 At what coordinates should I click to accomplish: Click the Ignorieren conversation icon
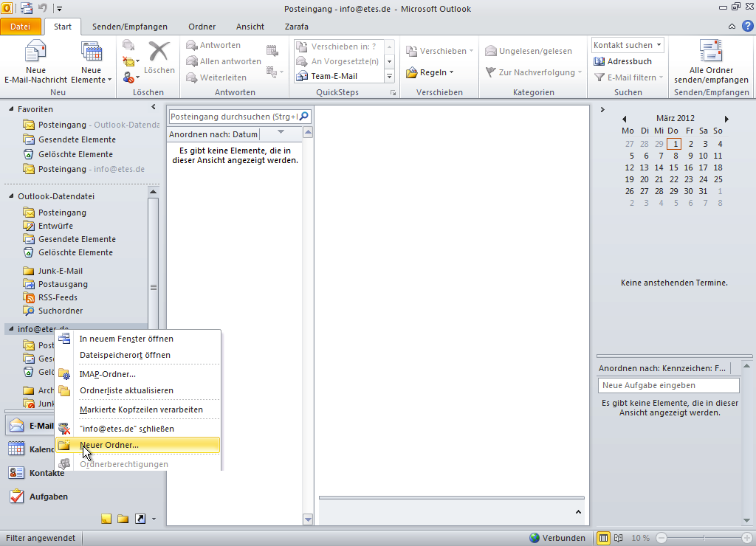(x=128, y=45)
